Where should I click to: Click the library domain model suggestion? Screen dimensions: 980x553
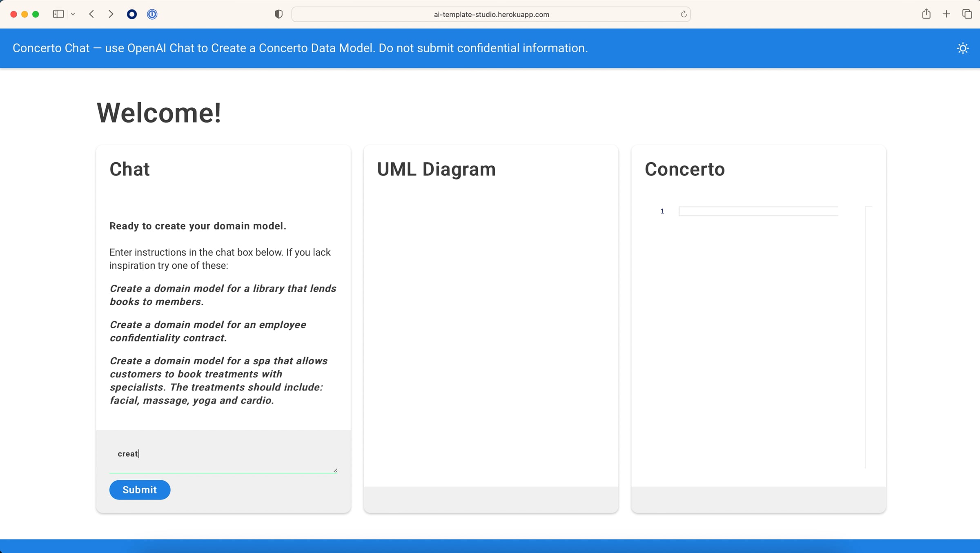tap(223, 295)
